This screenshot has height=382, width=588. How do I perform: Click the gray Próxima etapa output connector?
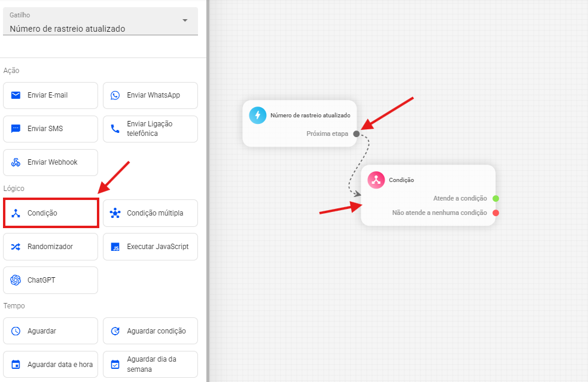pyautogui.click(x=357, y=134)
